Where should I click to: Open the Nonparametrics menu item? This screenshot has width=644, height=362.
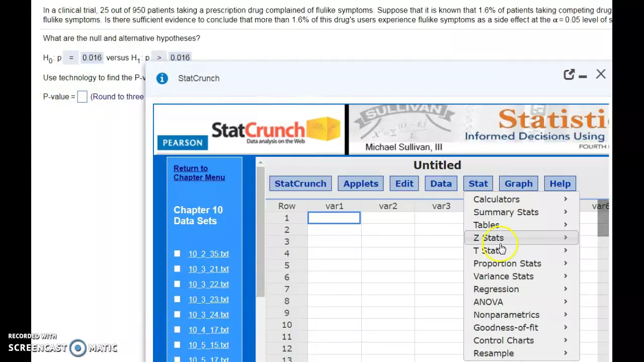point(522,315)
